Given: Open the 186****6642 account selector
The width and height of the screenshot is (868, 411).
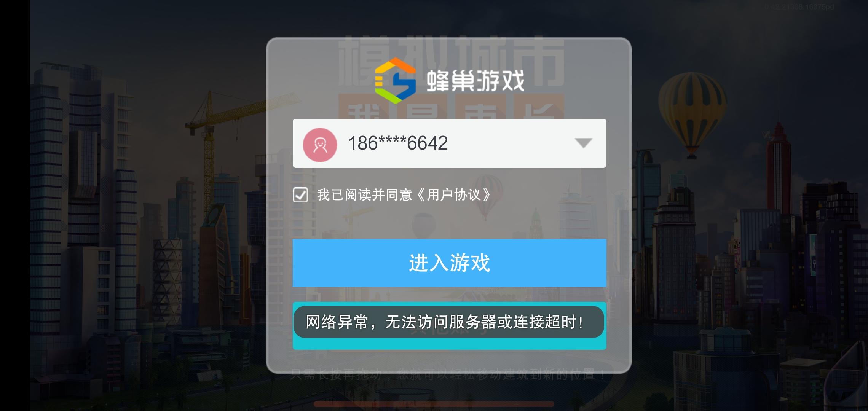Looking at the screenshot, I should [x=449, y=143].
